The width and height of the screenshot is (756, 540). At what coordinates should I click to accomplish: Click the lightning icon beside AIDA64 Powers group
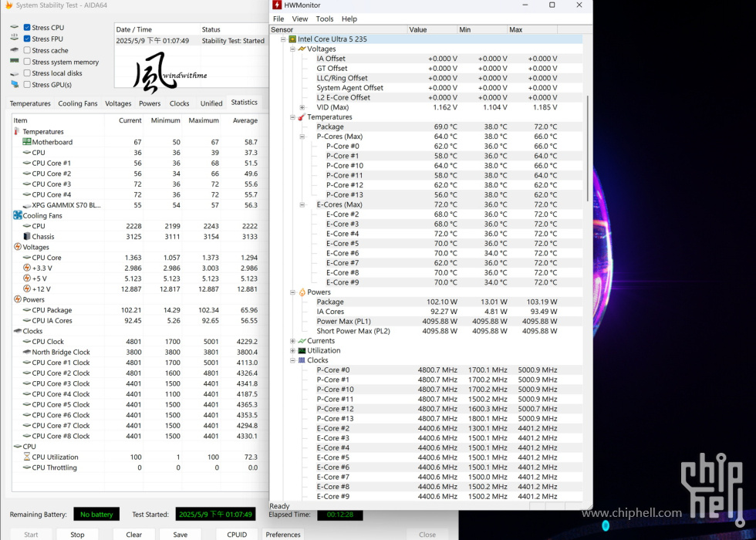(18, 299)
